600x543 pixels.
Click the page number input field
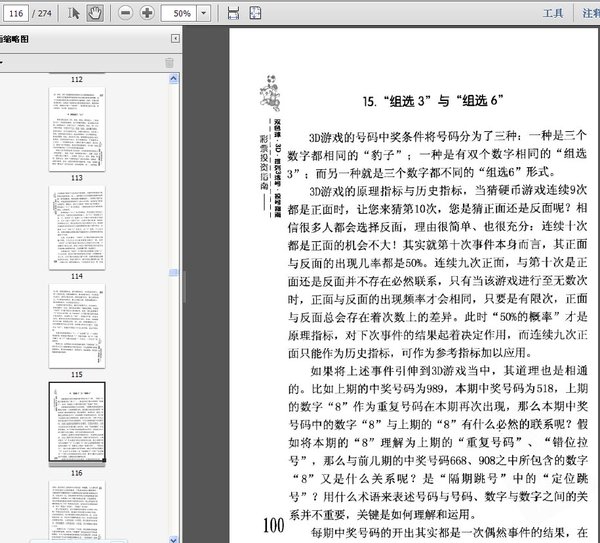click(x=15, y=13)
